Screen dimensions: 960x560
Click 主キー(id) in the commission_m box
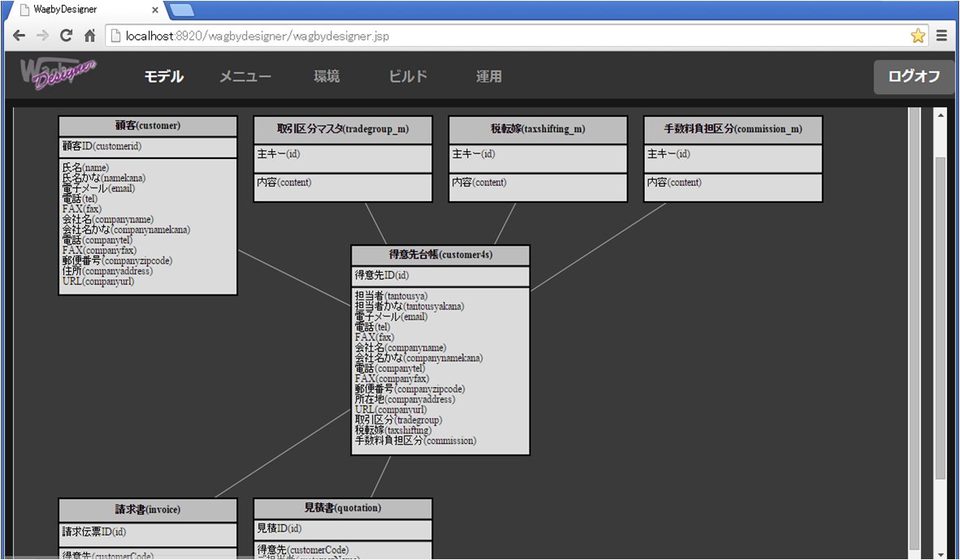[x=668, y=154]
